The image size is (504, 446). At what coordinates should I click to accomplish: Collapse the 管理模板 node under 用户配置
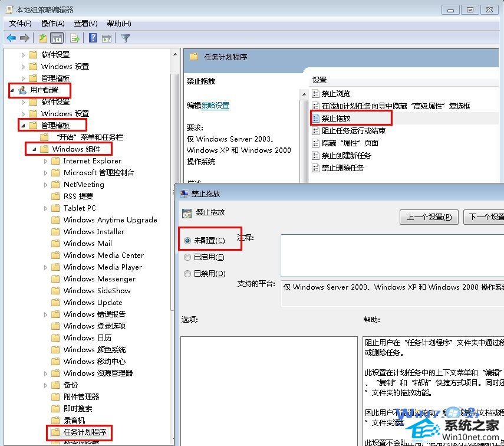(x=23, y=126)
